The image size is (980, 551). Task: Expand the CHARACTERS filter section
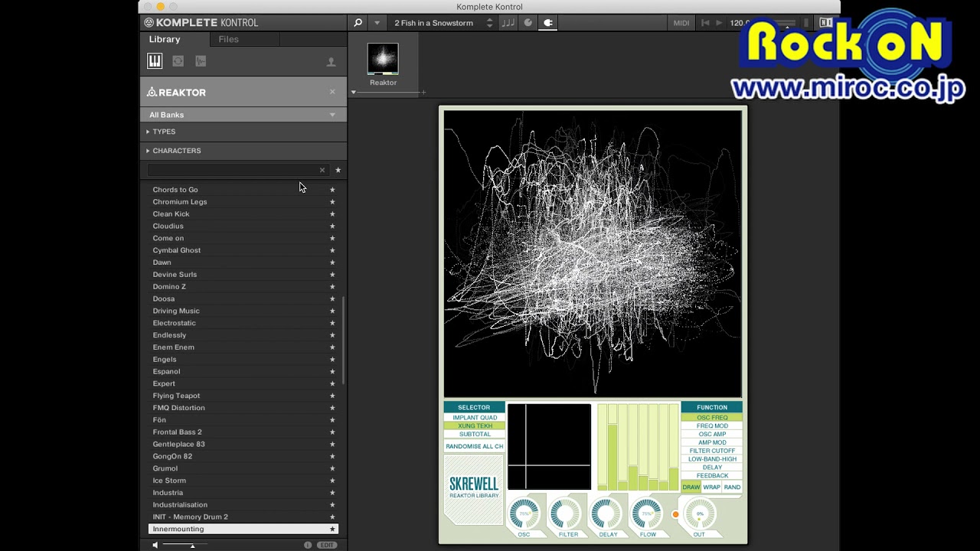click(176, 151)
